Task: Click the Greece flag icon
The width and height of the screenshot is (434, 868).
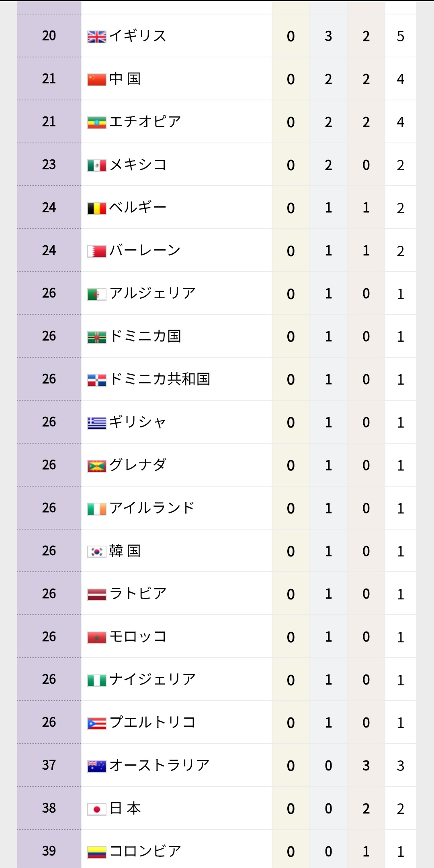Action: click(97, 423)
